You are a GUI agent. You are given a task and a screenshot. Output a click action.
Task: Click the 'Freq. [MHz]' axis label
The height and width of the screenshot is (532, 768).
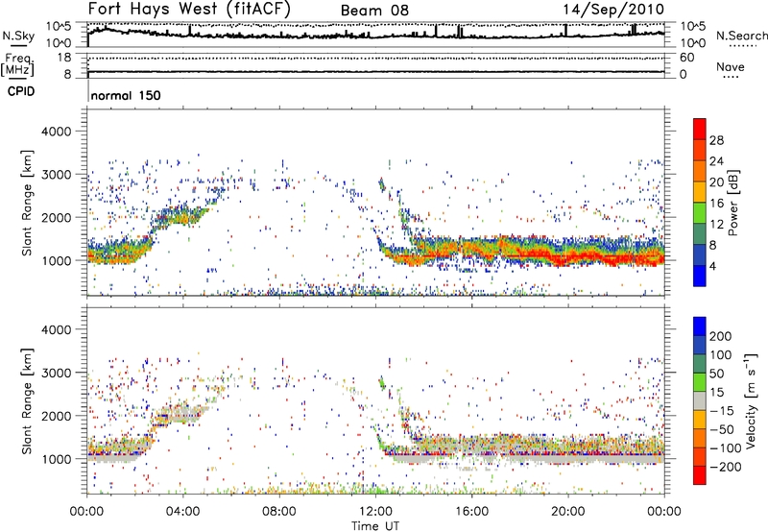pos(18,65)
